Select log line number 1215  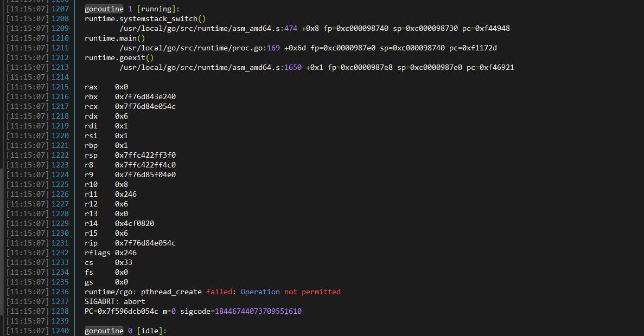[x=60, y=87]
